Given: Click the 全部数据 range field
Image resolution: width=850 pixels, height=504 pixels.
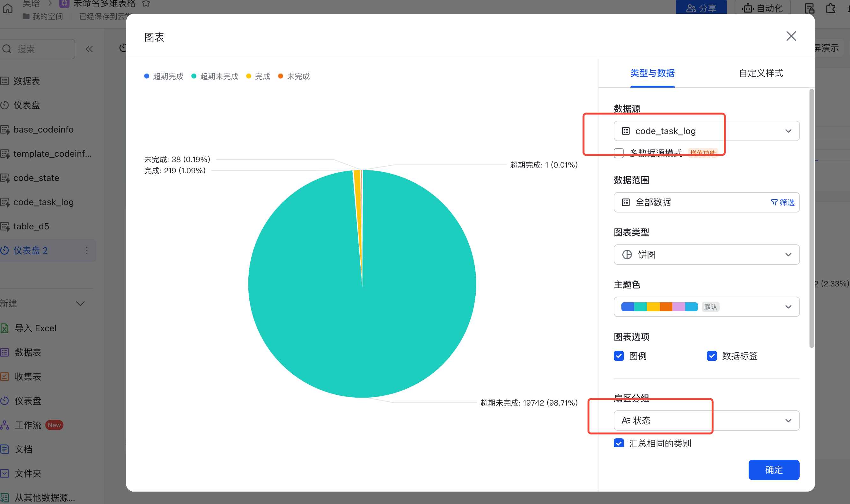Looking at the screenshot, I should (x=706, y=202).
